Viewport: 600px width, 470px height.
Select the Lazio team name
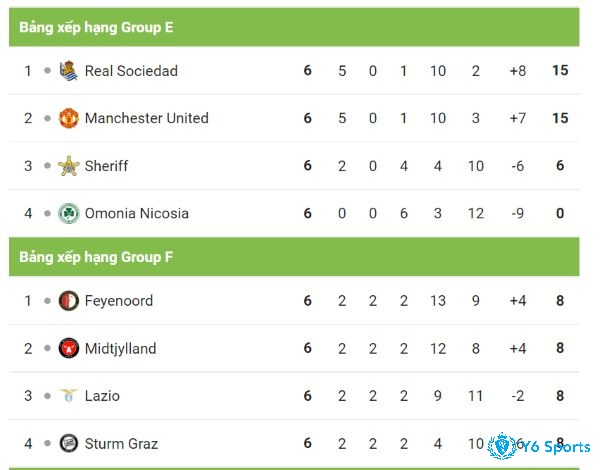pyautogui.click(x=102, y=396)
